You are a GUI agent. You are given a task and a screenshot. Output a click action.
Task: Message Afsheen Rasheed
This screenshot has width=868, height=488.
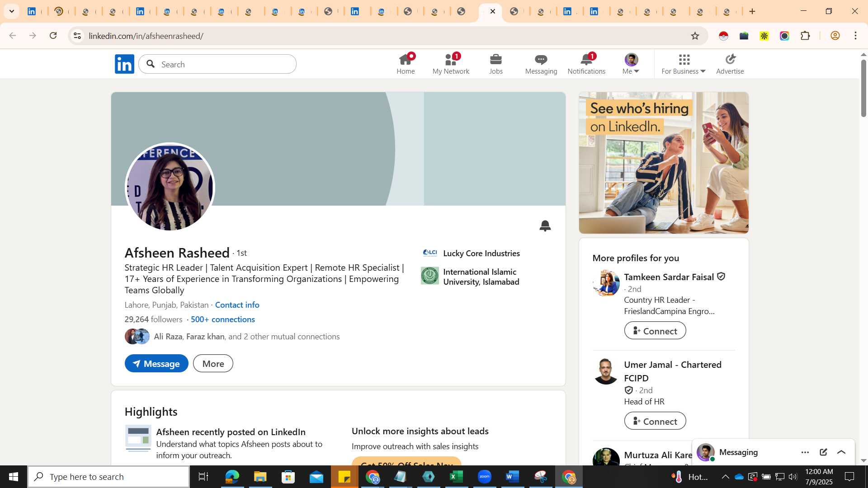[156, 364]
